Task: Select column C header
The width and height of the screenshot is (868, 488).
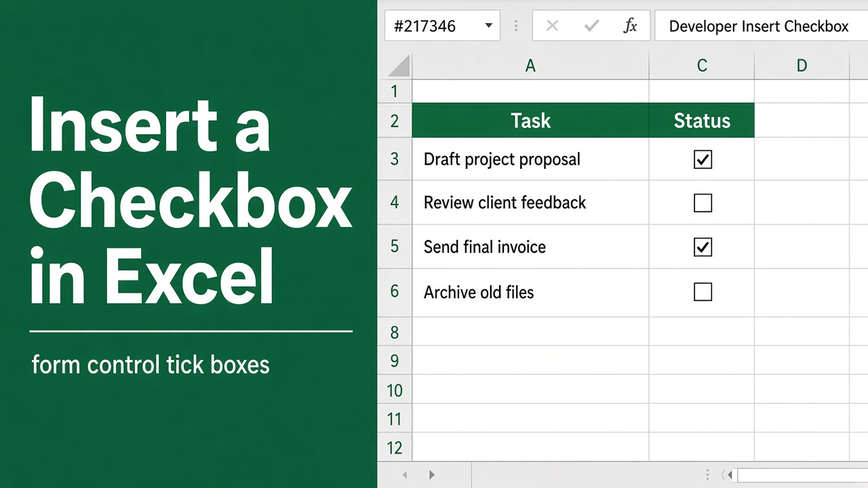Action: point(702,66)
